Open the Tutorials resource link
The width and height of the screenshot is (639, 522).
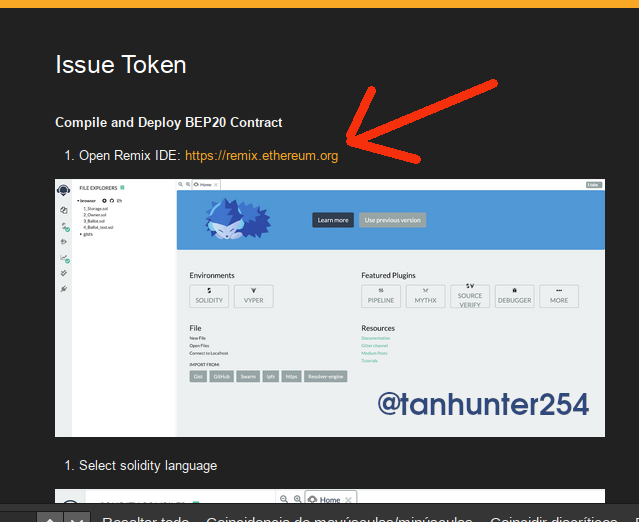(x=369, y=361)
